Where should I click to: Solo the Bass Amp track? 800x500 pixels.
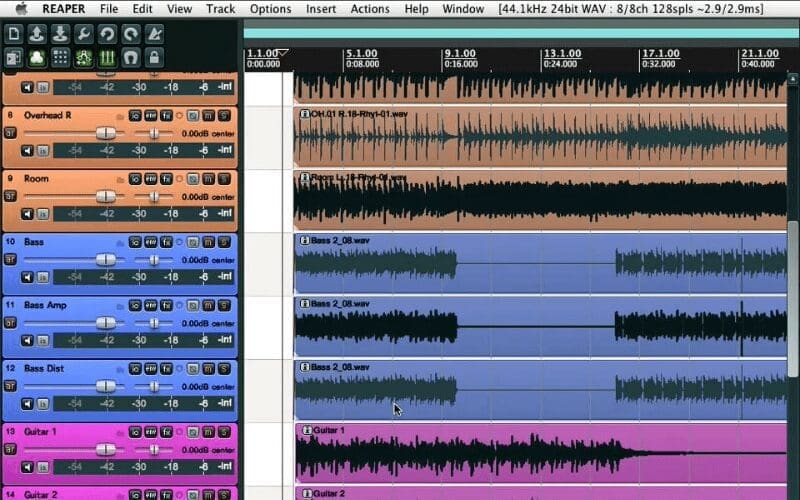tap(224, 306)
